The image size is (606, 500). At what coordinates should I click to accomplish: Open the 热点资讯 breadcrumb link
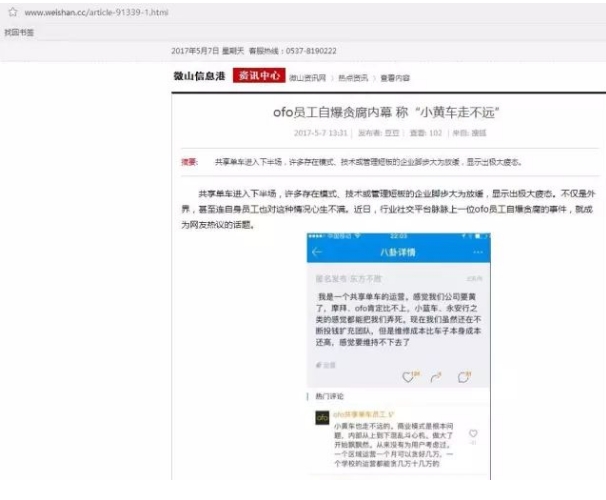tap(350, 76)
